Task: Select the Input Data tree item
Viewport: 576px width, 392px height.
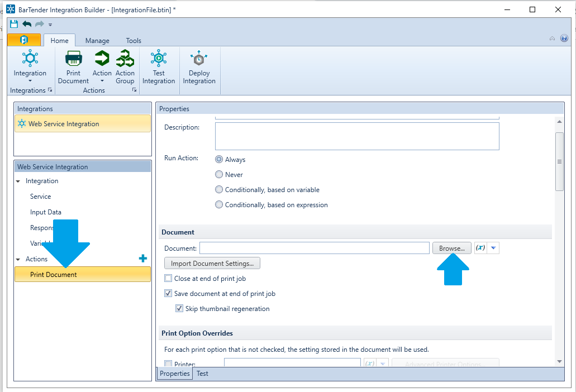Action: click(x=46, y=212)
